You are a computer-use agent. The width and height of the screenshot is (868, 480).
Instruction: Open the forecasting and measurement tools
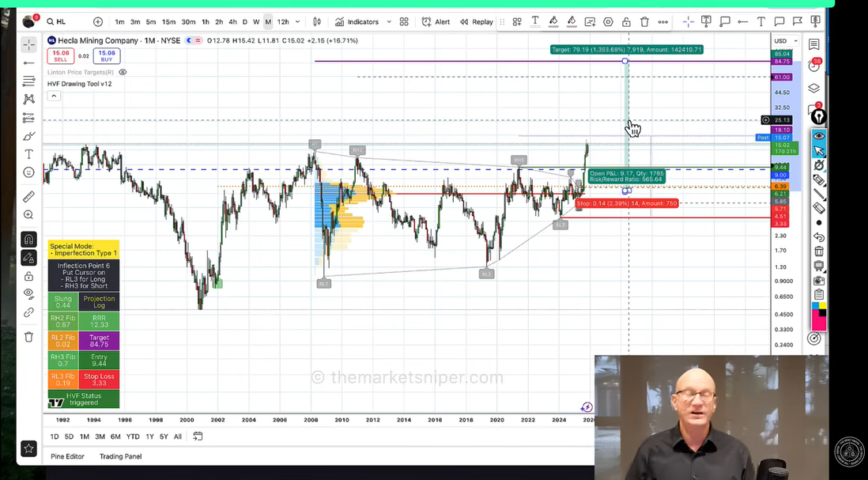(28, 117)
